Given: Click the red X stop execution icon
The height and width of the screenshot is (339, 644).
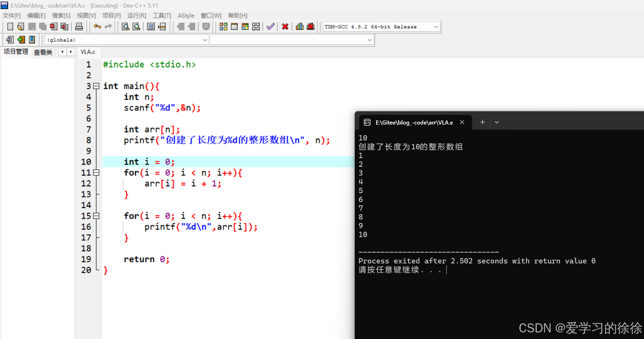Looking at the screenshot, I should (x=285, y=27).
